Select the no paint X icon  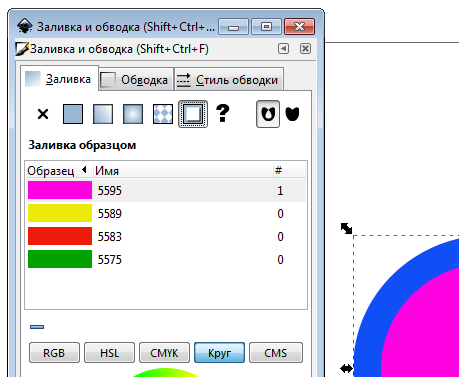coord(43,114)
